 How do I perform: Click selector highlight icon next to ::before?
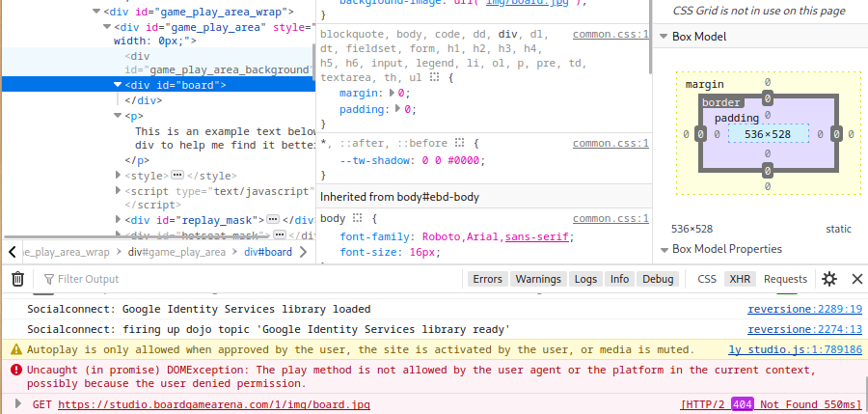point(459,143)
